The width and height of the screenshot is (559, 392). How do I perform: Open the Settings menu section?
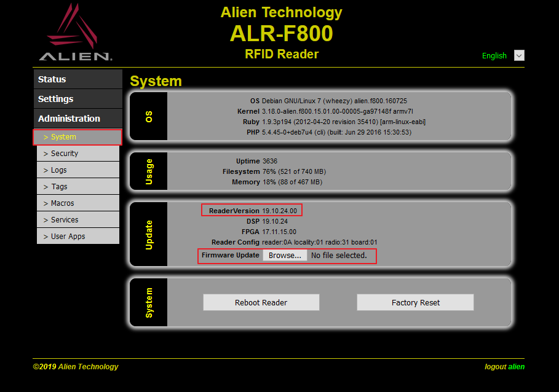78,99
